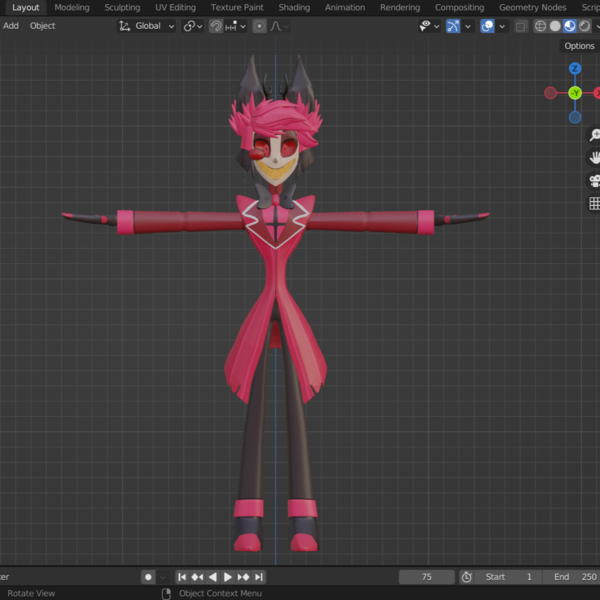The height and width of the screenshot is (600, 600).
Task: Toggle X-ray mode
Action: tap(521, 26)
